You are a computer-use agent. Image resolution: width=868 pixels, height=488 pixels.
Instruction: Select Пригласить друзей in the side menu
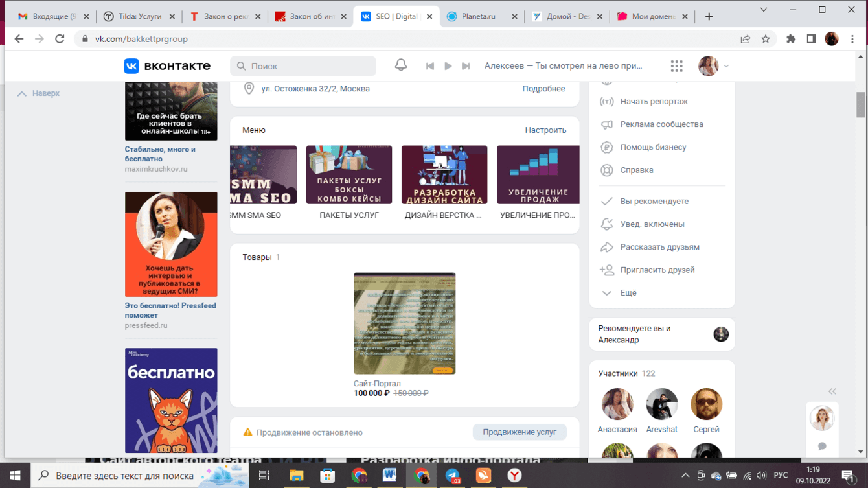tap(657, 270)
